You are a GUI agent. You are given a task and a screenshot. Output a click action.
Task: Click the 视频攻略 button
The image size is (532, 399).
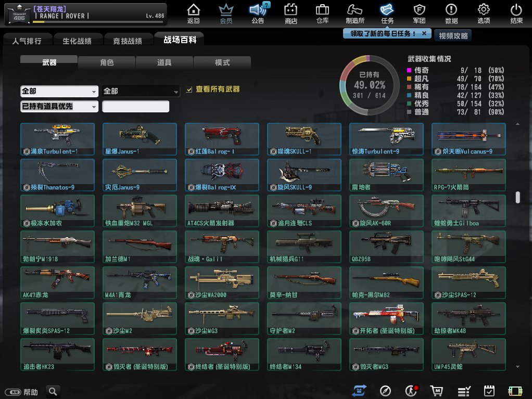(453, 35)
